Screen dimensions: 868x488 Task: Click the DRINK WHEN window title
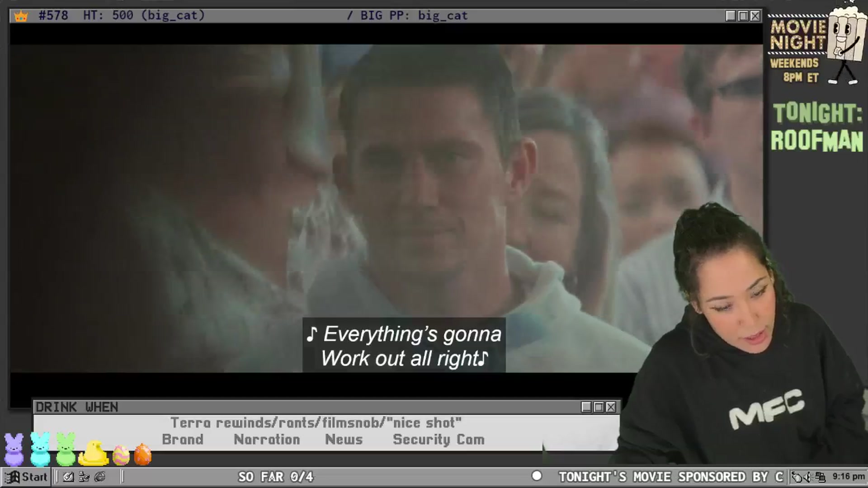(x=77, y=407)
